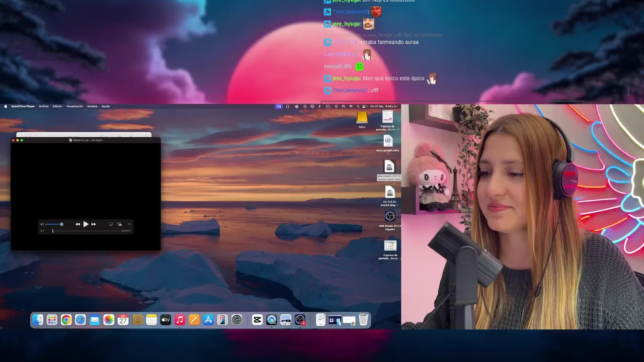This screenshot has width=644, height=362.
Task: Open Preview from the Dock
Action: click(x=286, y=320)
